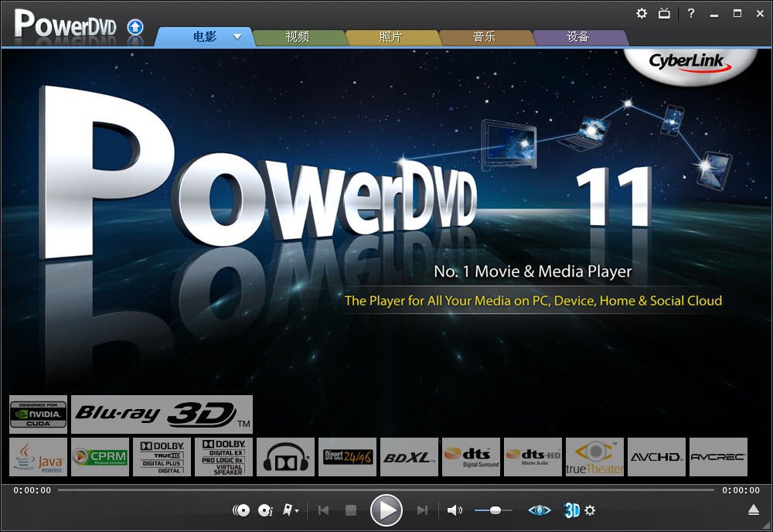Switch to TV cinema mode icon
Image resolution: width=773 pixels, height=532 pixels.
coord(664,13)
